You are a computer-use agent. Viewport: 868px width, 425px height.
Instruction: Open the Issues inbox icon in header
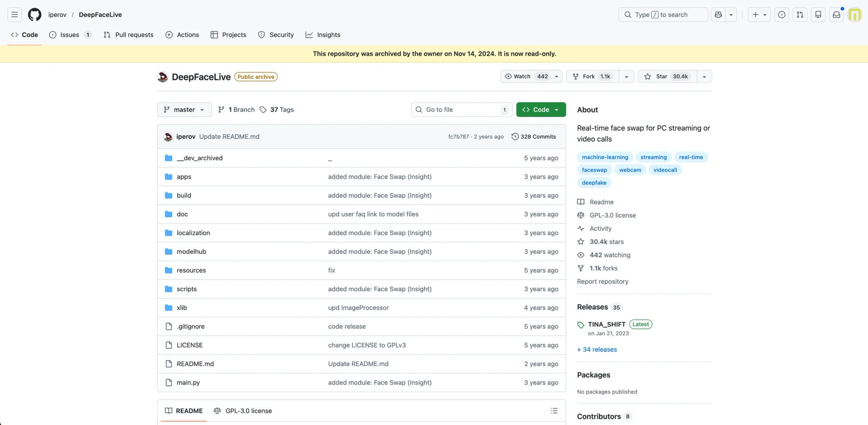(x=782, y=14)
